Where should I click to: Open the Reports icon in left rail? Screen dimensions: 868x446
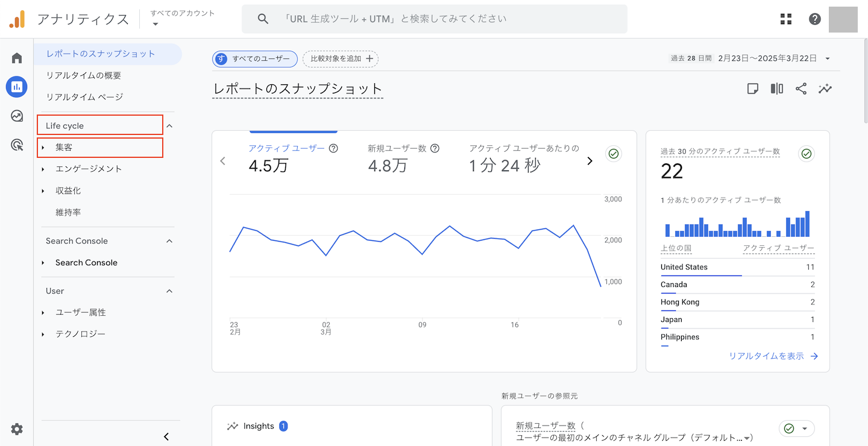tap(17, 87)
